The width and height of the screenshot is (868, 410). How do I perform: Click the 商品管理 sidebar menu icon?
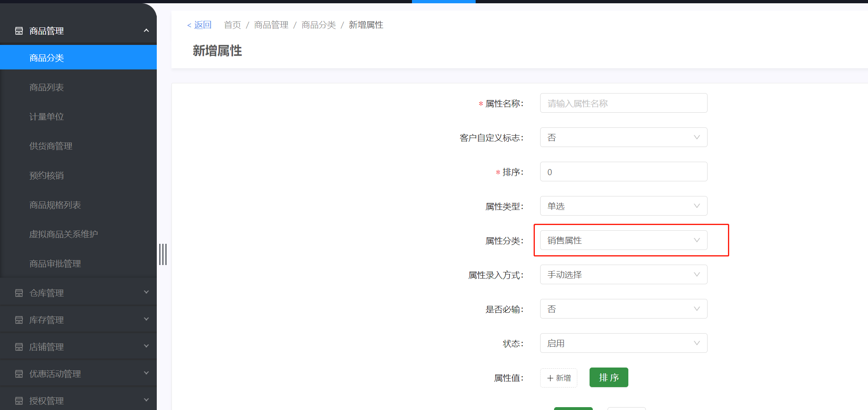19,31
